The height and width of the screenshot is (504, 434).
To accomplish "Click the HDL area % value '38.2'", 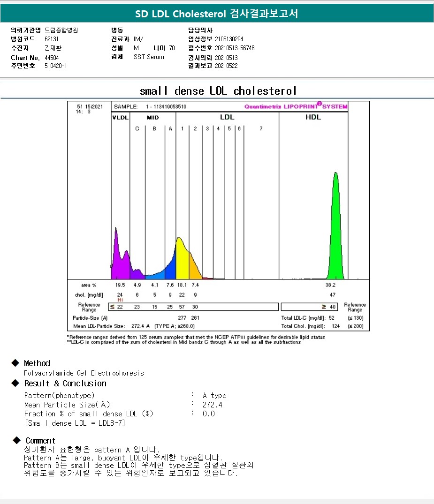I will 330,285.
